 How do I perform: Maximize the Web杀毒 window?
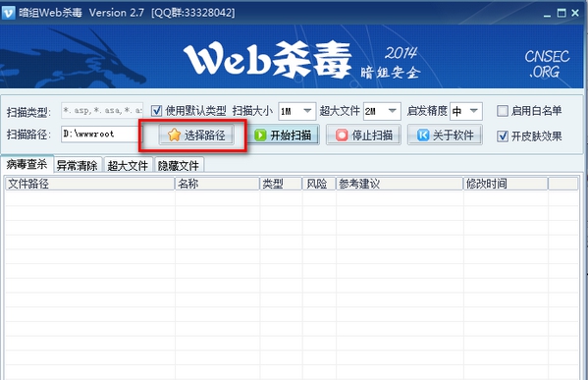click(561, 13)
